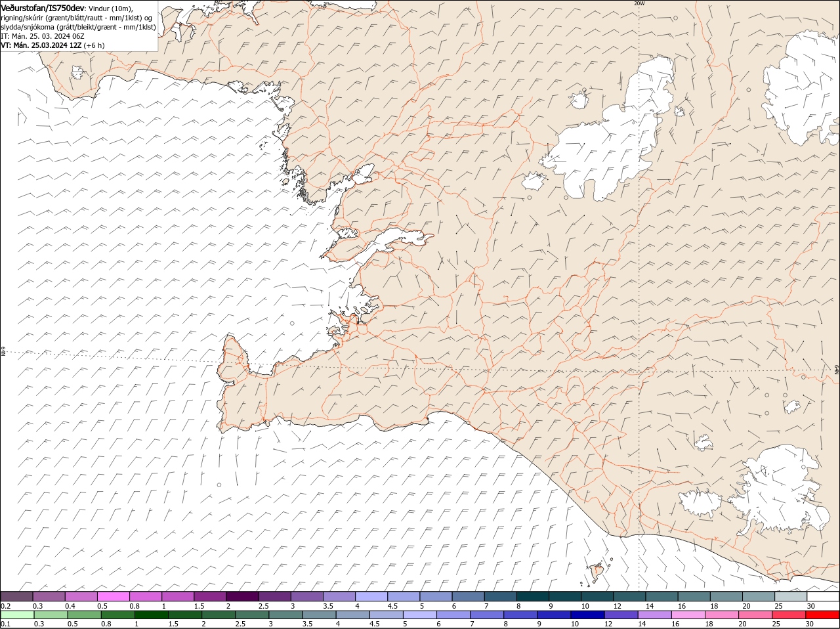Pick lower-scale light pink swatch between 16 and 18
The width and height of the screenshot is (840, 629).
coord(687,615)
